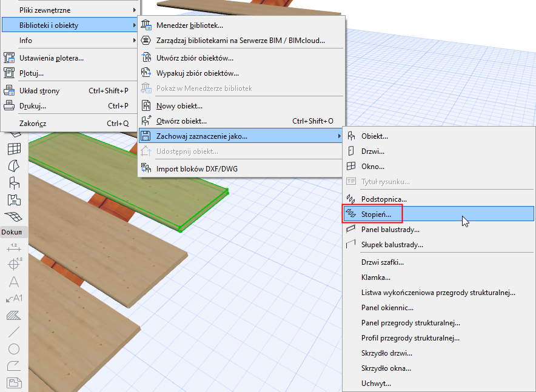Save selection as Drzwi
The image size is (536, 392).
tap(438, 151)
